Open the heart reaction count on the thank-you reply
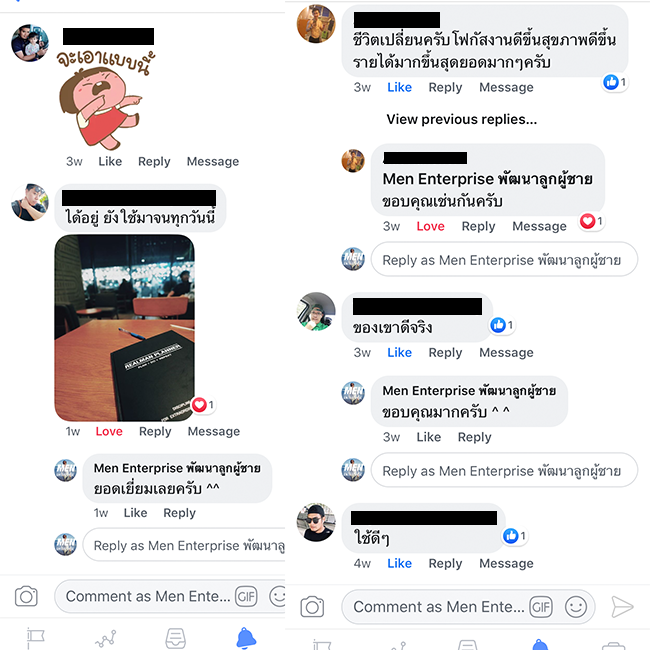 coord(592,221)
